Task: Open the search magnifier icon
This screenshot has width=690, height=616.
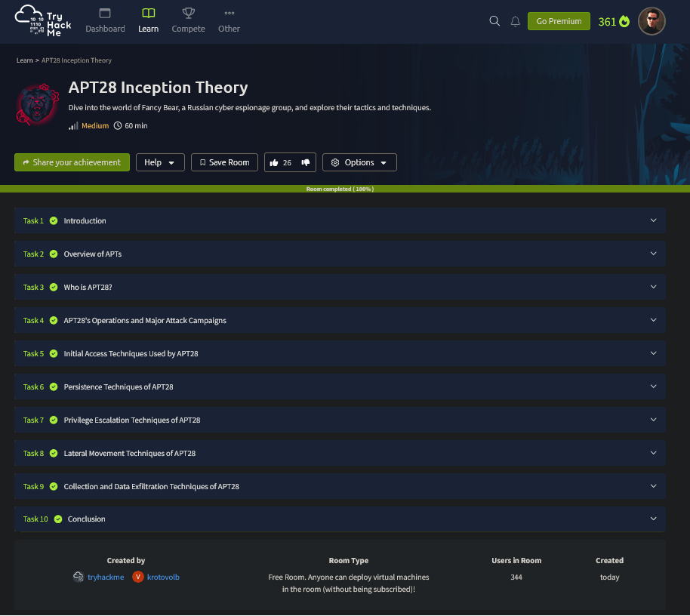Action: (x=494, y=21)
